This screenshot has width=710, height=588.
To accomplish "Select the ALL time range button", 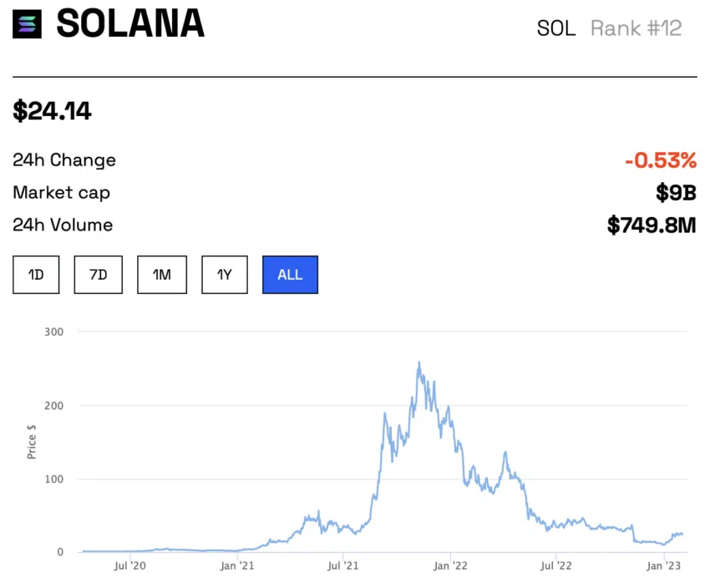I will click(290, 275).
